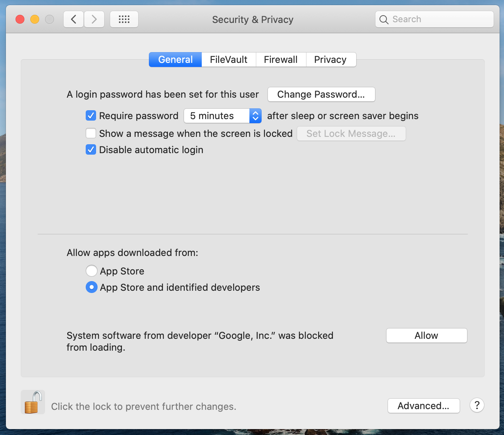Click the magnifying glass search icon
This screenshot has width=504, height=435.
tap(384, 20)
